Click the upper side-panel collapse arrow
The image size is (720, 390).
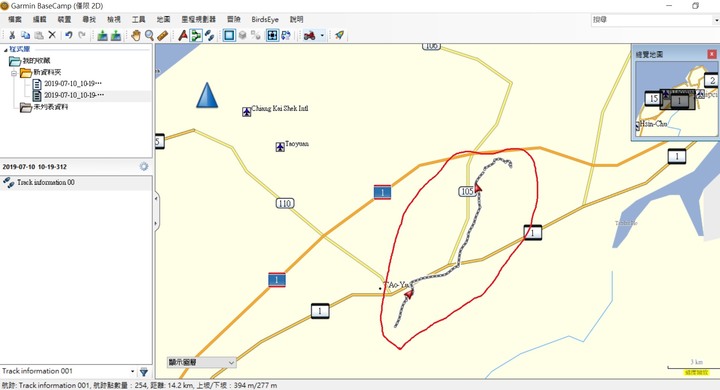[156, 198]
